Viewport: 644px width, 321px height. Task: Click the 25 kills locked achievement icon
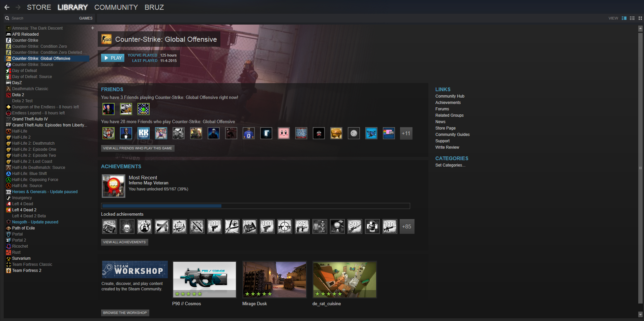click(x=302, y=226)
